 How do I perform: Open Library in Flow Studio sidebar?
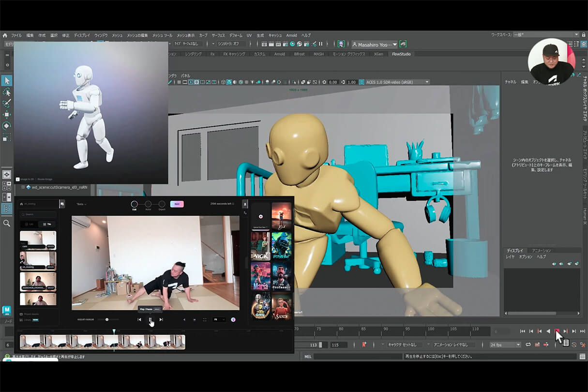[x=29, y=319]
